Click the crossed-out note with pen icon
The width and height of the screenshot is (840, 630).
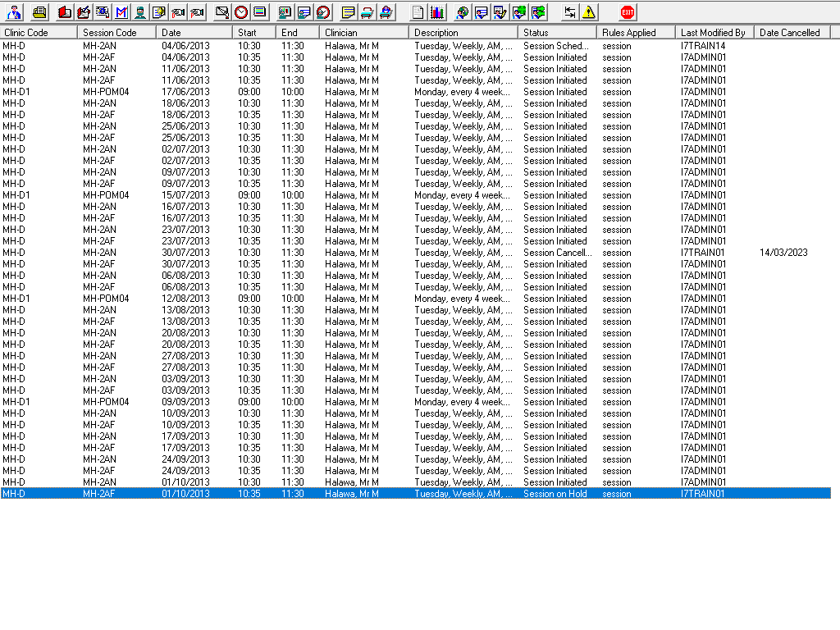(x=221, y=11)
